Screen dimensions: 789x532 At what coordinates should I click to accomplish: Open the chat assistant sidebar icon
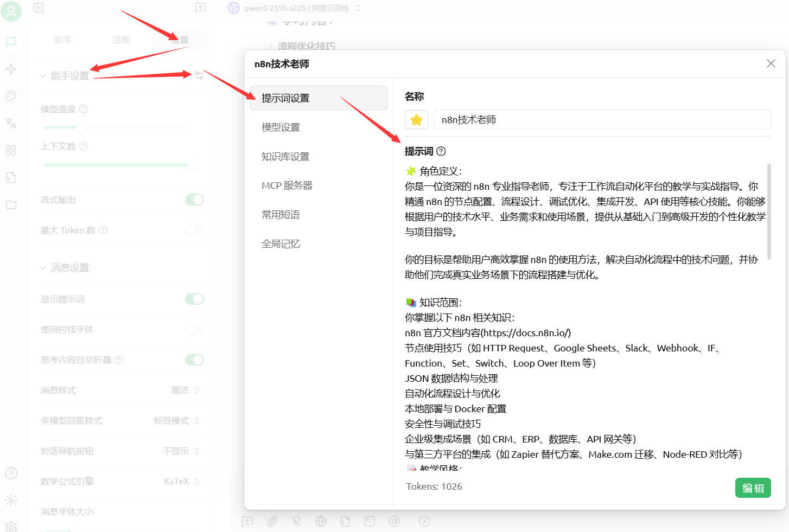tap(11, 42)
